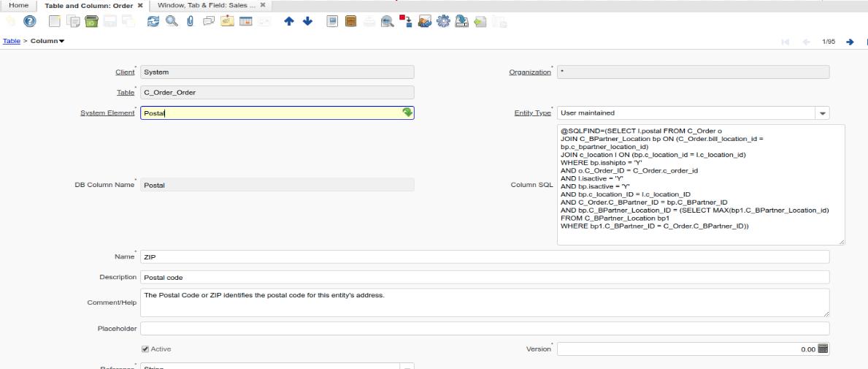Close the Window, Tab & Field tab

pos(263,5)
